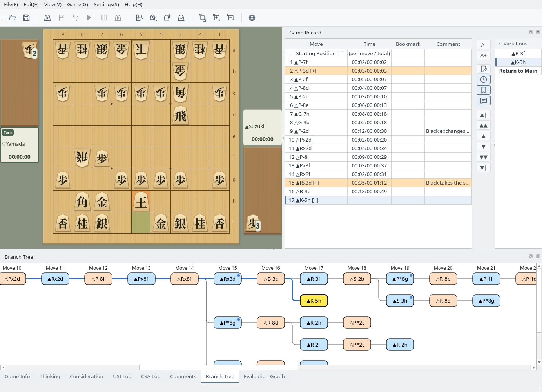Select variation ▲K-5h in Variations list
The height and width of the screenshot is (392, 542).
coord(518,62)
